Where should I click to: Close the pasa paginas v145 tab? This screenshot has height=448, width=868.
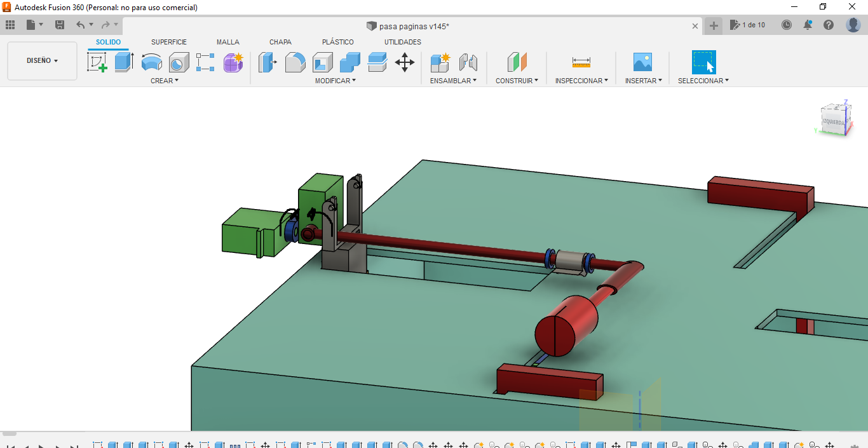click(695, 26)
